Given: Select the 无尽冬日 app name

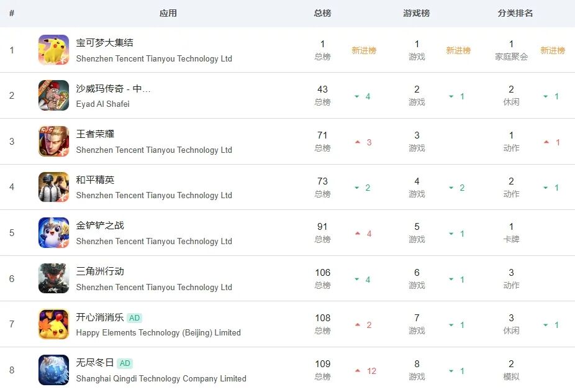Looking at the screenshot, I should click(x=95, y=363).
